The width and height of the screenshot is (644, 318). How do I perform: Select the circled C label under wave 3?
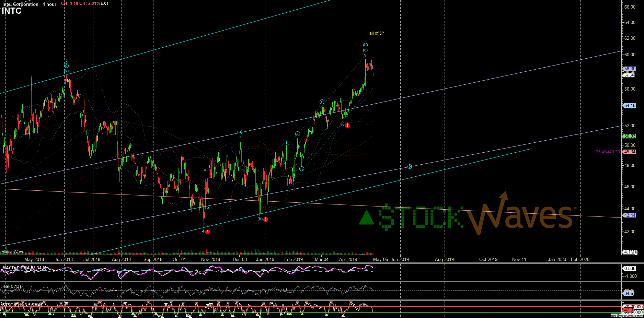coord(66,66)
